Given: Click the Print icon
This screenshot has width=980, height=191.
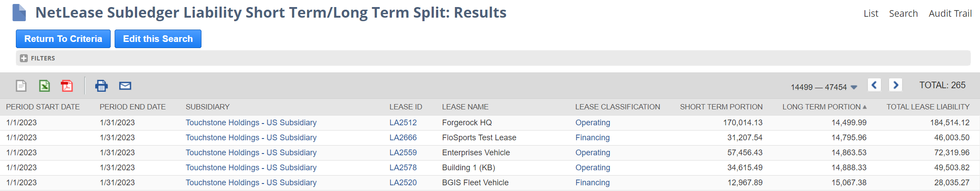Looking at the screenshot, I should [x=101, y=86].
